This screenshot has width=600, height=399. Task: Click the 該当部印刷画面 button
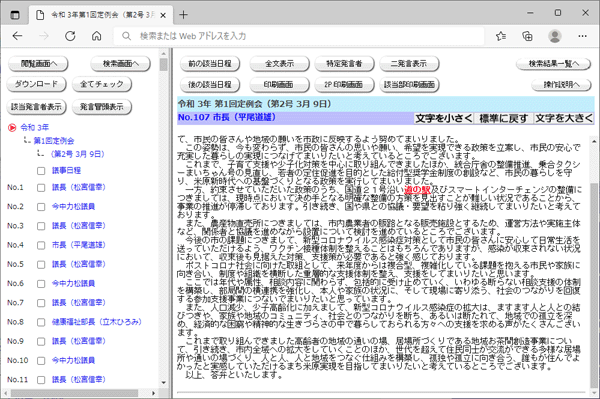click(409, 85)
